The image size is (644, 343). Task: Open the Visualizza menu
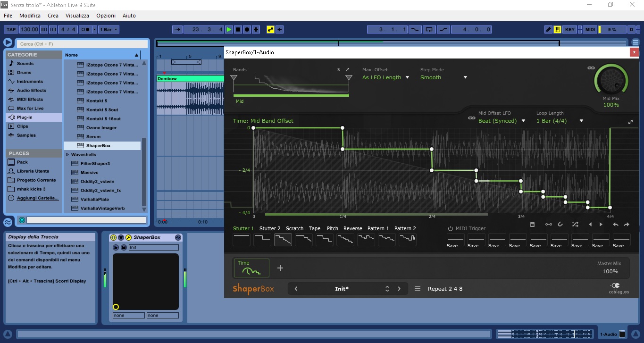[x=77, y=16]
